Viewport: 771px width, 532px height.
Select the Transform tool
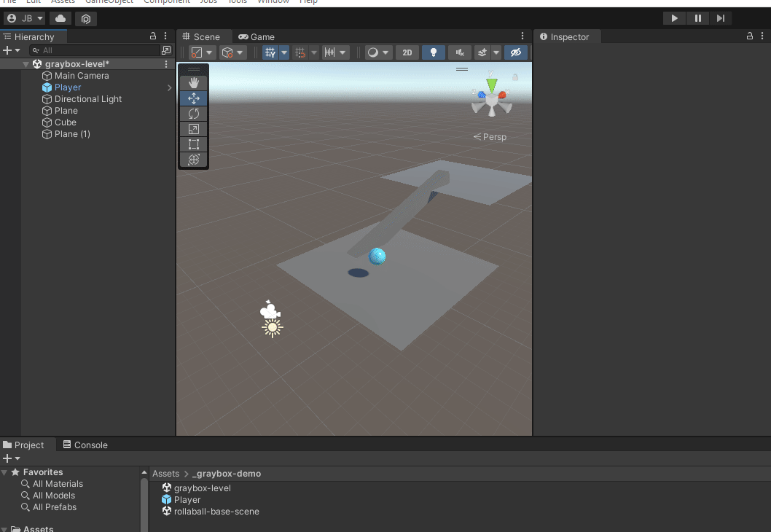194,160
